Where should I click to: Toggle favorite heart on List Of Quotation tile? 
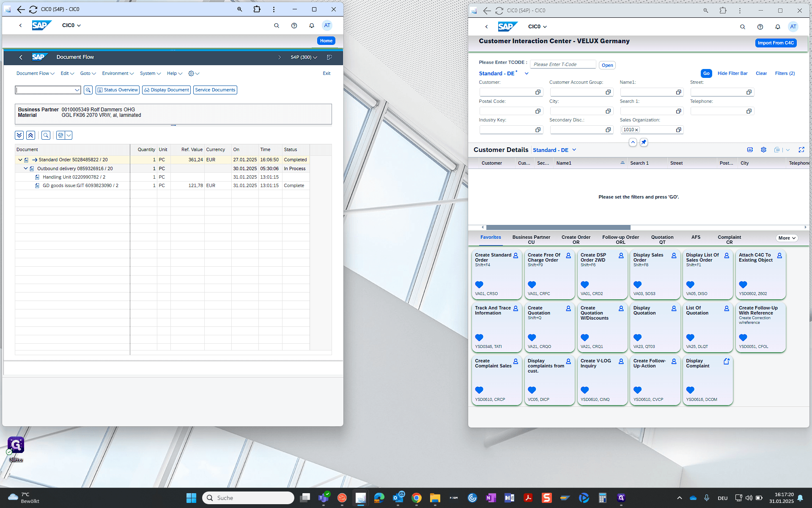[690, 338]
